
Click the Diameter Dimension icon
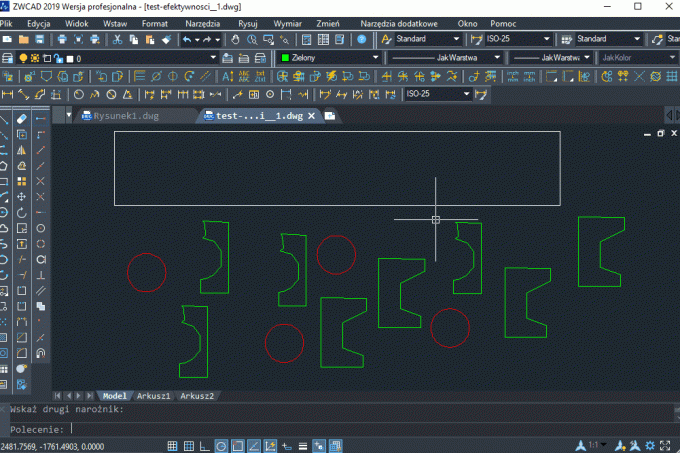click(x=111, y=94)
